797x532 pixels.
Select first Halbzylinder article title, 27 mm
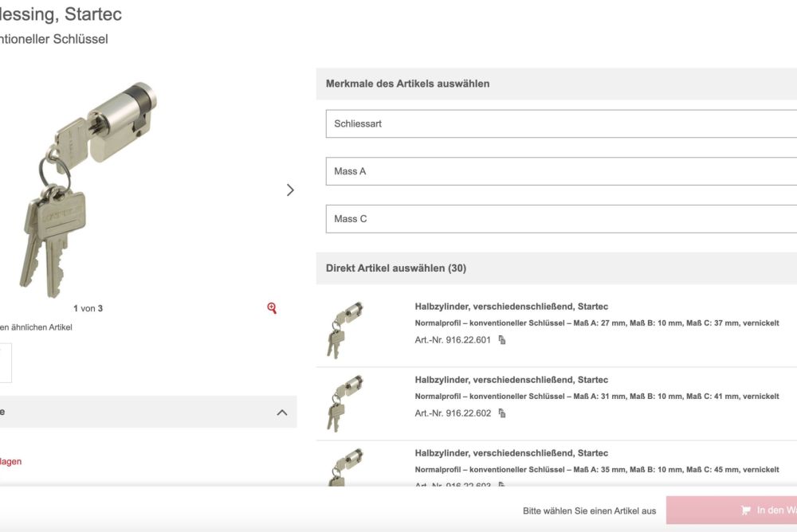511,307
